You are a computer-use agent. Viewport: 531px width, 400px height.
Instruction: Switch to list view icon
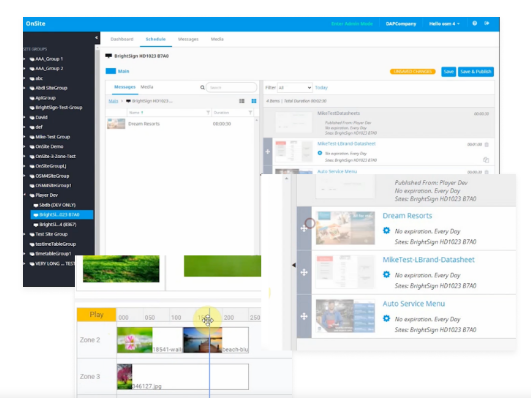tap(241, 101)
